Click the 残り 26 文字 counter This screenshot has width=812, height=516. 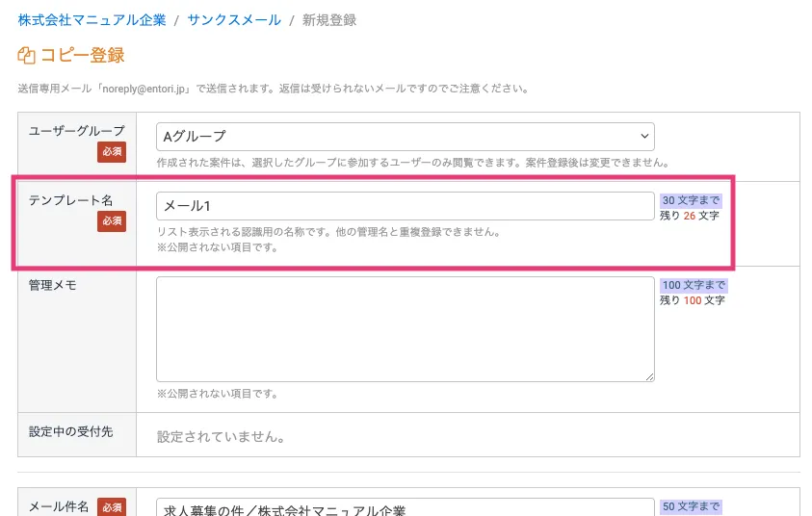(689, 216)
